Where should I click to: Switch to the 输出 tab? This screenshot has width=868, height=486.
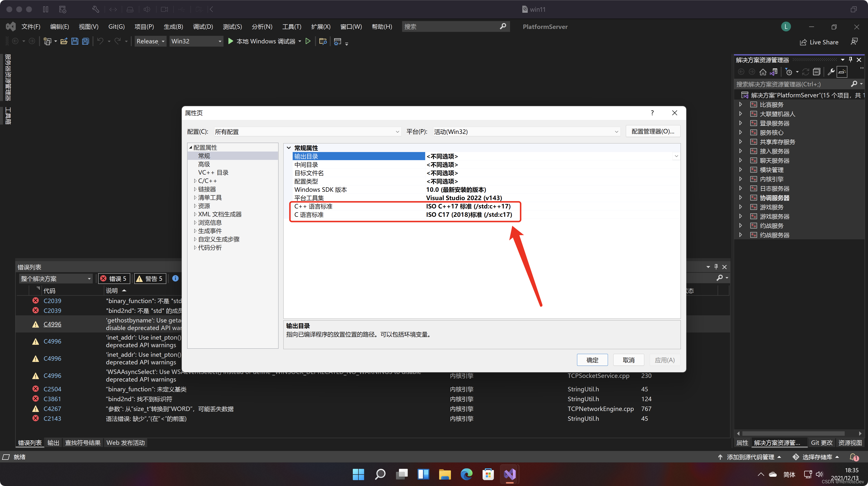53,443
